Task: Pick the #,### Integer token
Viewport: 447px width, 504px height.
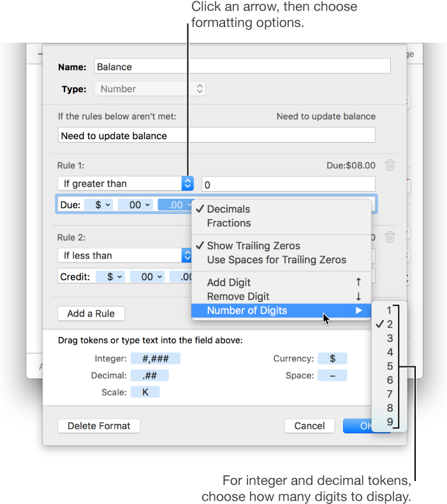Action: pos(156,358)
